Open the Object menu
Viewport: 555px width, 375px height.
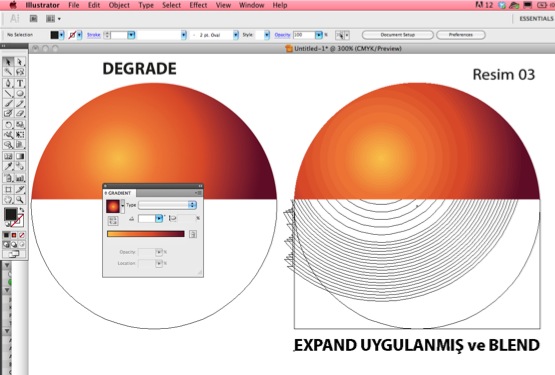click(119, 5)
